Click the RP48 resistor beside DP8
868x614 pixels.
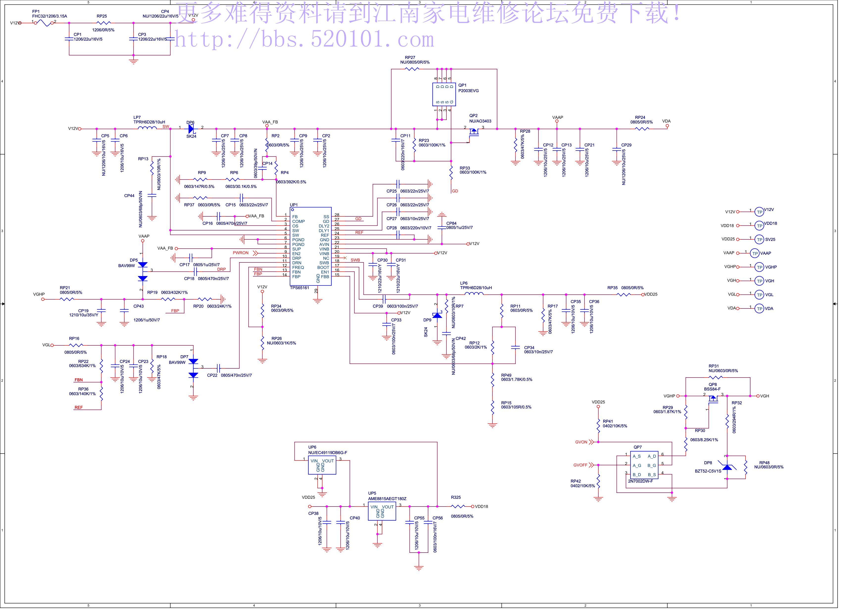pos(746,468)
